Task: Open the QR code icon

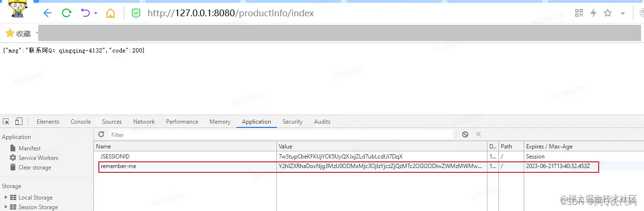Action: [579, 13]
